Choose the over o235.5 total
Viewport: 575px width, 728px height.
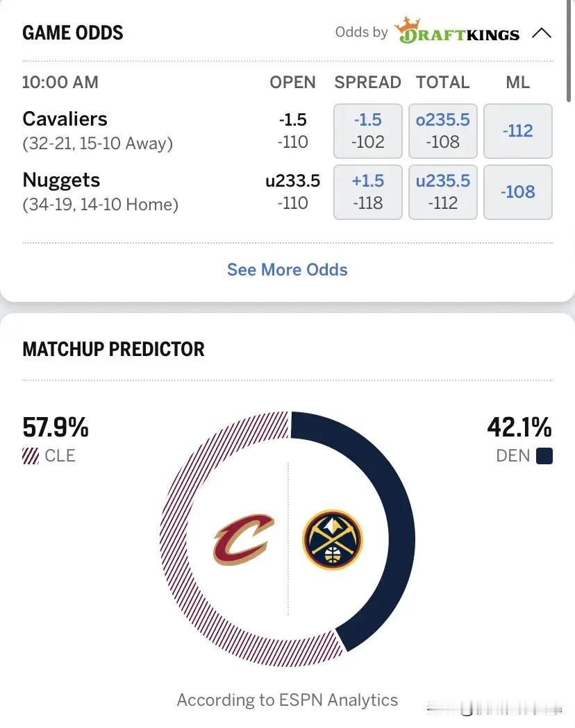pyautogui.click(x=442, y=131)
